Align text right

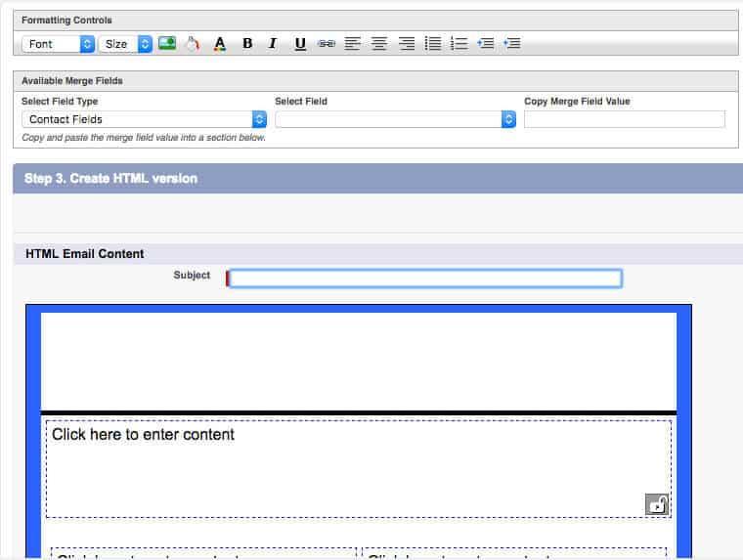[x=406, y=43]
